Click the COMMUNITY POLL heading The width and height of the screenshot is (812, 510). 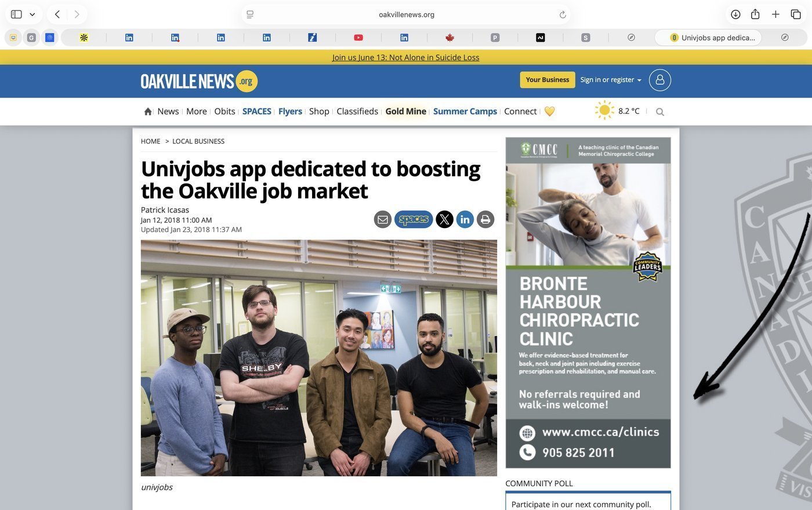(x=539, y=483)
